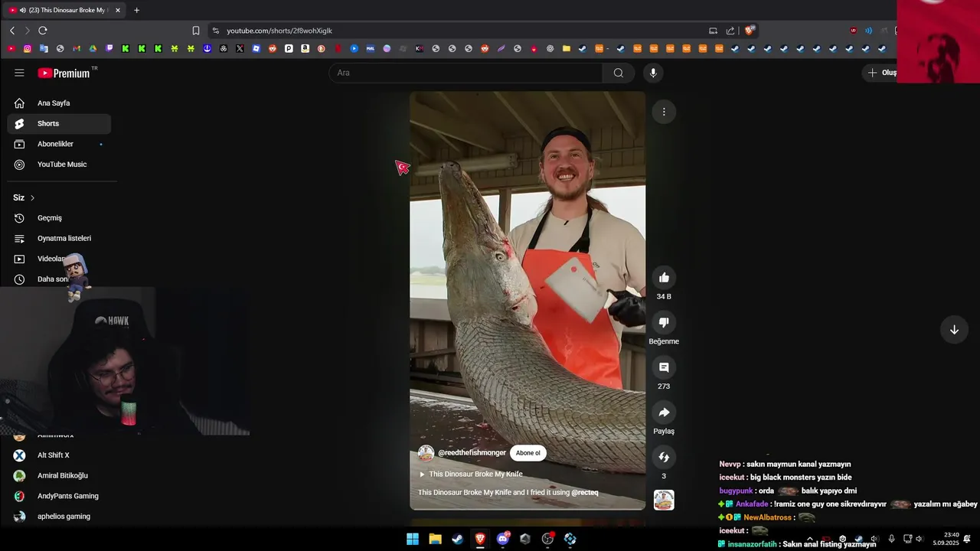The height and width of the screenshot is (551, 980).
Task: Show hidden system tray icons
Action: click(x=809, y=539)
